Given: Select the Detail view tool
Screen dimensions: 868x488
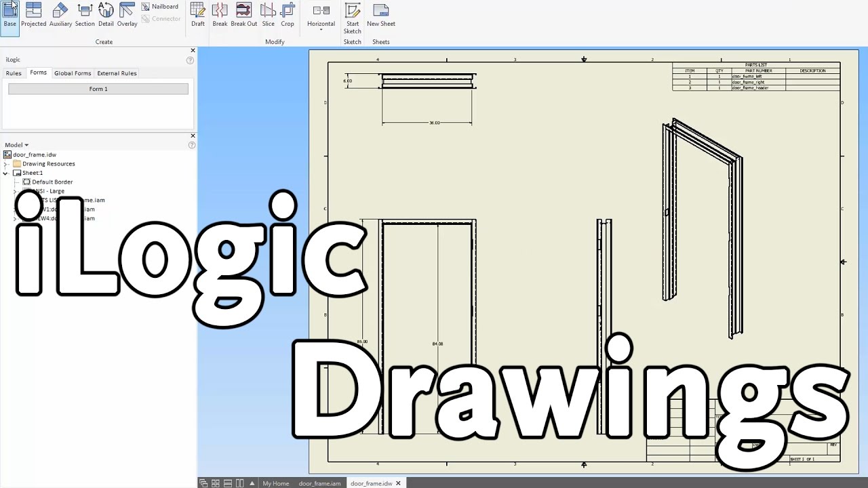Looking at the screenshot, I should [106, 14].
